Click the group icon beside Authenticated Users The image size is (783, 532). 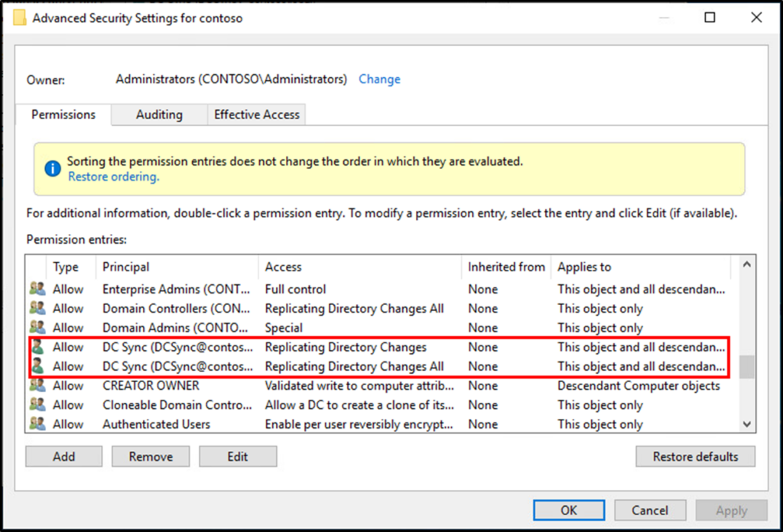point(36,424)
